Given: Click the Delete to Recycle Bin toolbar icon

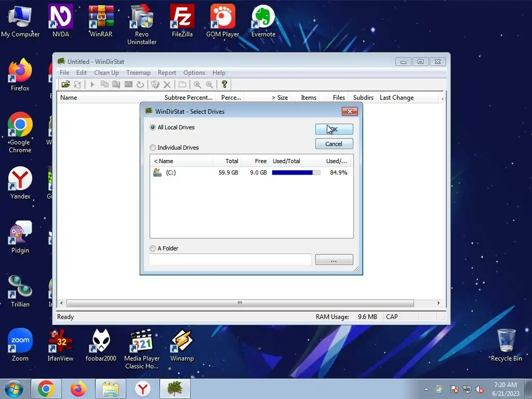Looking at the screenshot, I should click(x=155, y=85).
